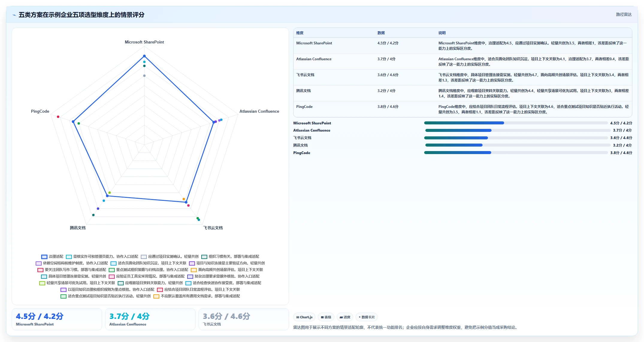Hide the 组织习惯有关 legend dataset
This screenshot has width=644, height=342.
click(230, 257)
